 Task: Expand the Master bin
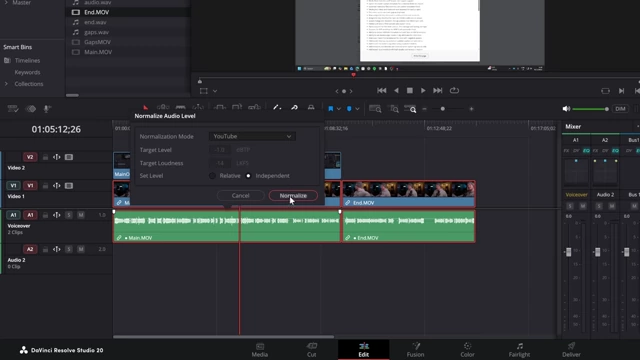pyautogui.click(x=6, y=2)
